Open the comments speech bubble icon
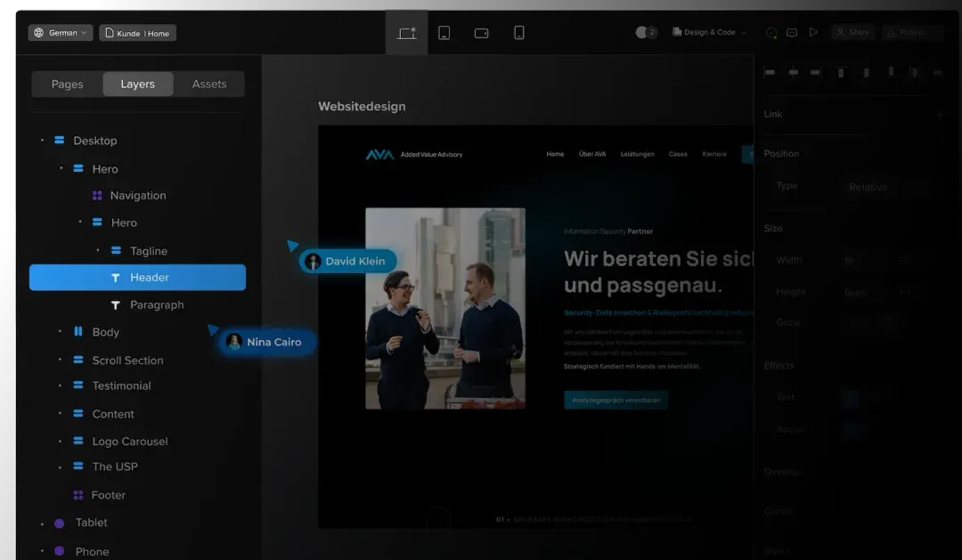962x560 pixels. click(x=792, y=33)
